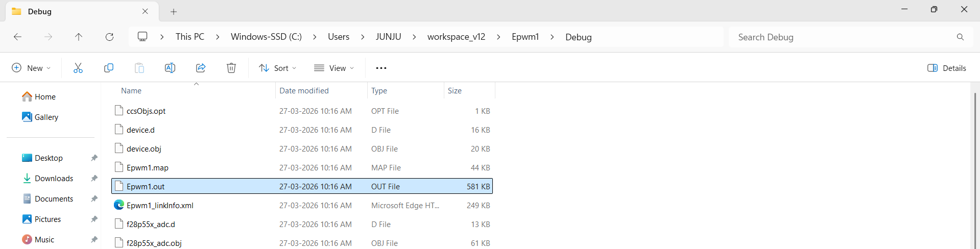Click the Forward arrow button
The image size is (980, 249).
point(48,37)
